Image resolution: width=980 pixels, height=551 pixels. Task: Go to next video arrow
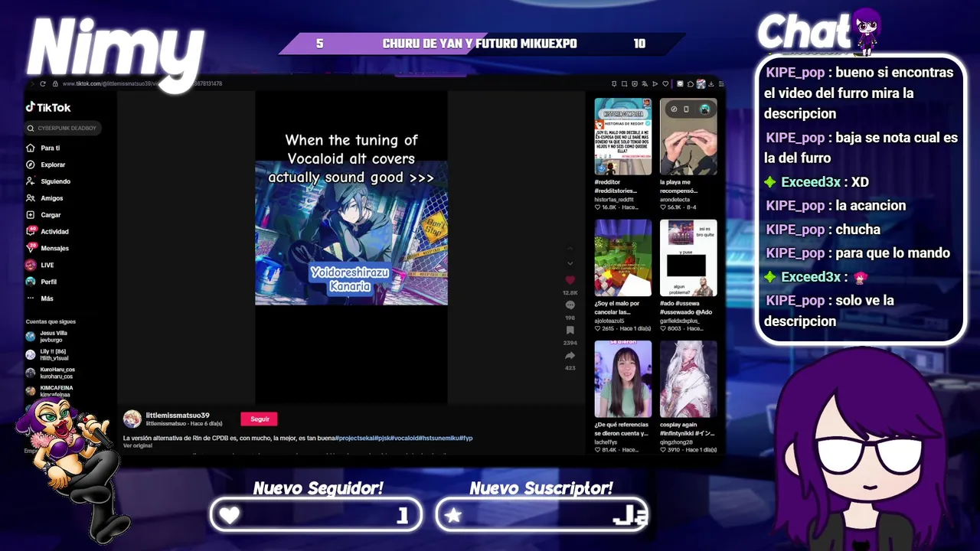click(569, 263)
